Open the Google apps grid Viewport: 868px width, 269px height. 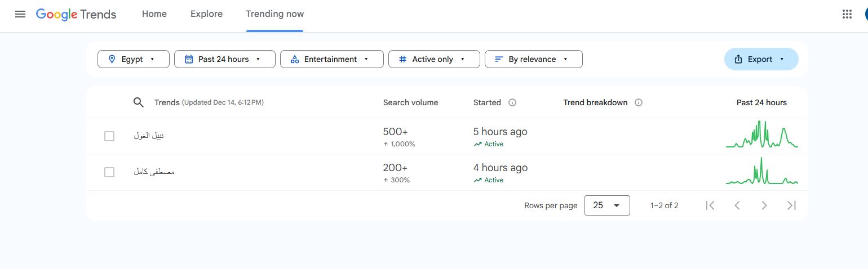847,14
